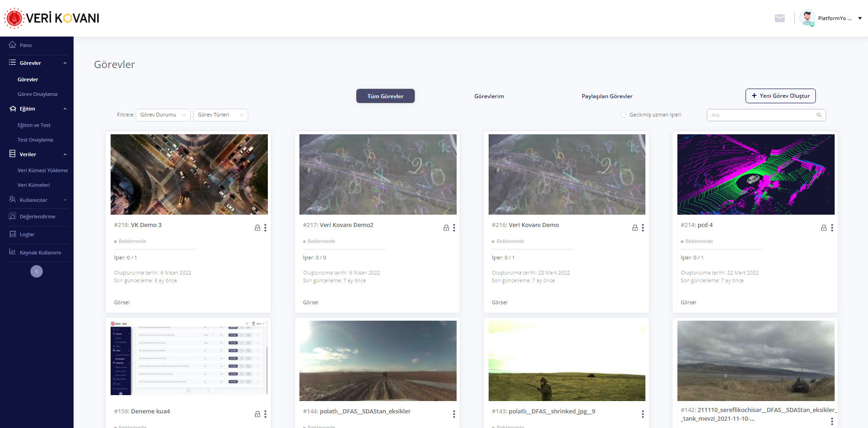Click the Ara search input field
The image size is (868, 428).
pyautogui.click(x=766, y=115)
